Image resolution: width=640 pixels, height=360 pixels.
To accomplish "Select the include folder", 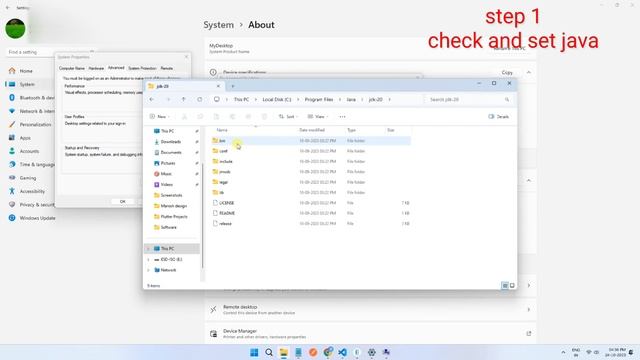I will coord(225,162).
